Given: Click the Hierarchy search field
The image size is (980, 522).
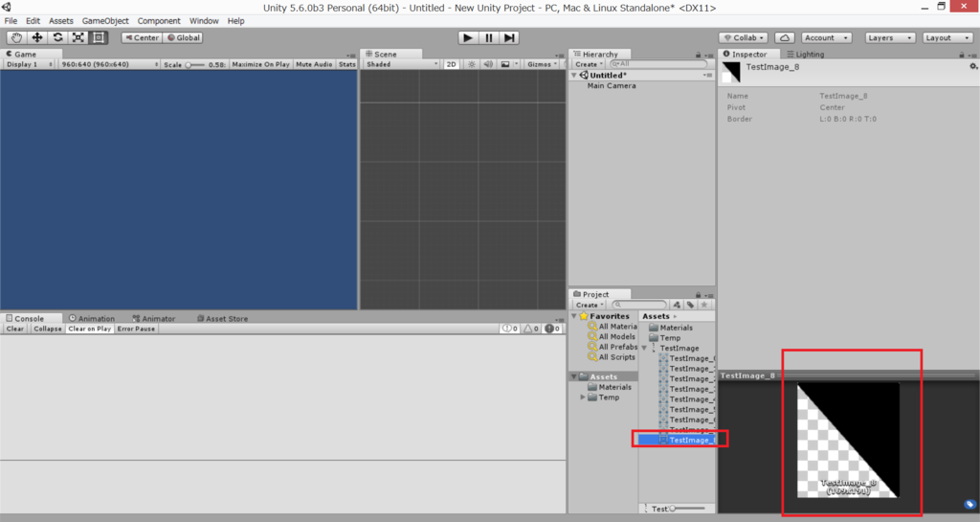Looking at the screenshot, I should tap(658, 64).
